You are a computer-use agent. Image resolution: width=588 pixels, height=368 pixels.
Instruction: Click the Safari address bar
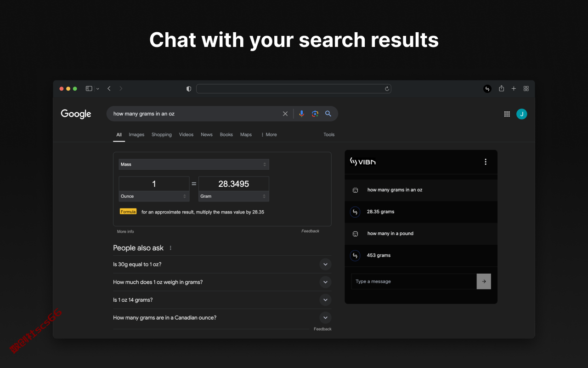(x=294, y=89)
